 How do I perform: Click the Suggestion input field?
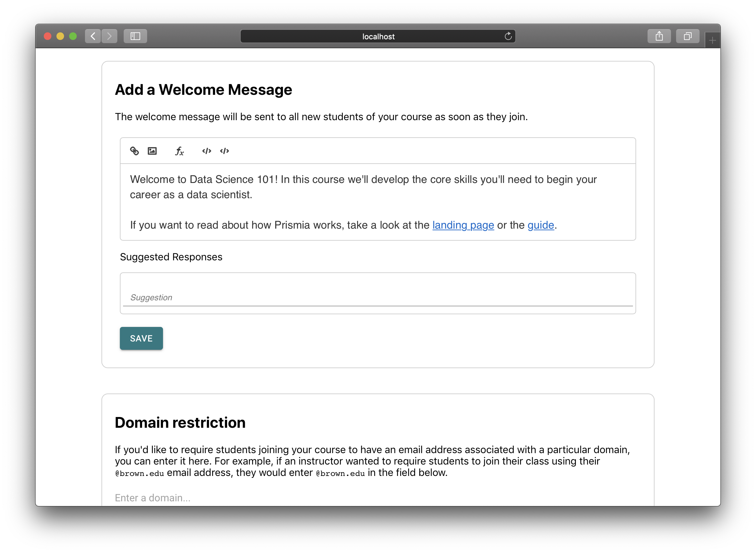click(377, 297)
